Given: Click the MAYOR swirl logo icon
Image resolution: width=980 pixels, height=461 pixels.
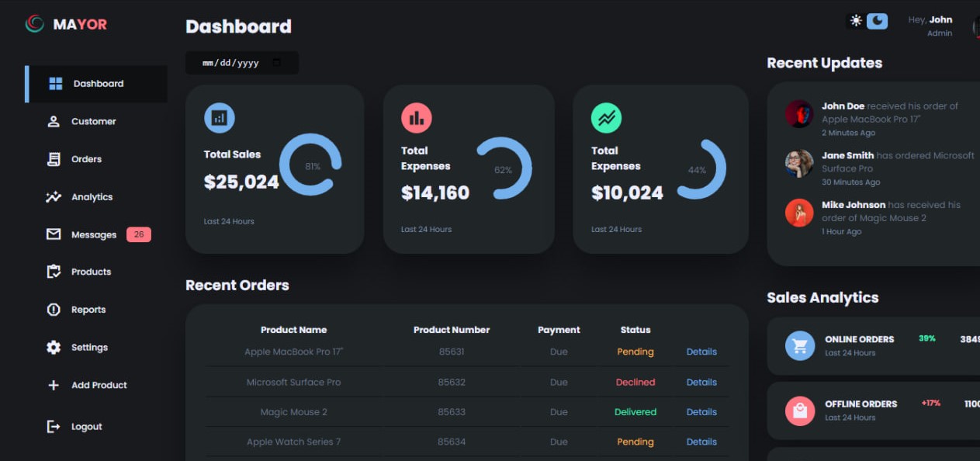Looking at the screenshot, I should [x=34, y=24].
